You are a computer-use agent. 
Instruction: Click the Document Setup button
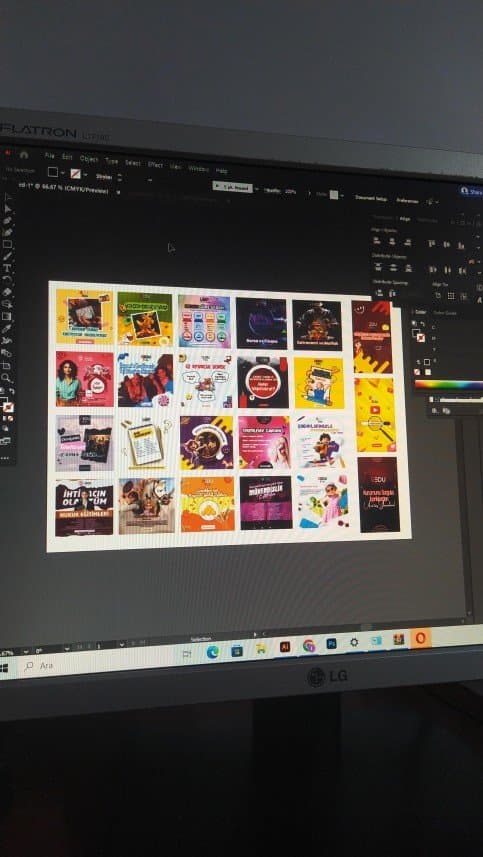click(371, 198)
